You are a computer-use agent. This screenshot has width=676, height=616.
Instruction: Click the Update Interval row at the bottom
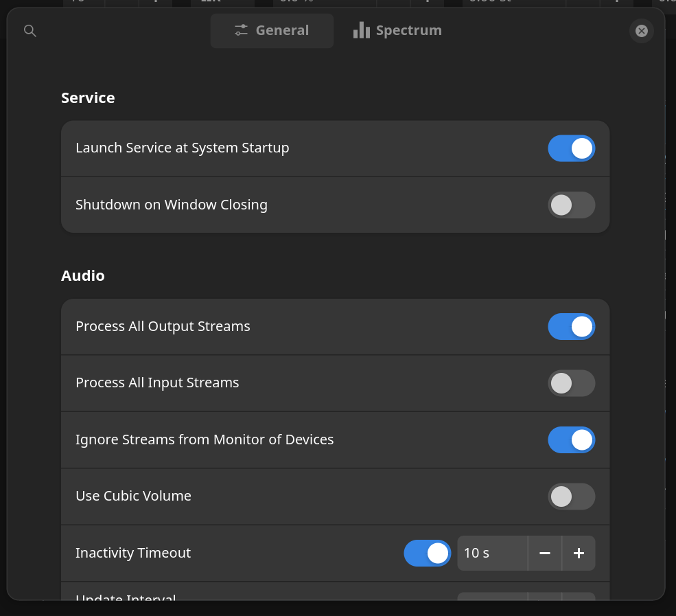(275, 599)
